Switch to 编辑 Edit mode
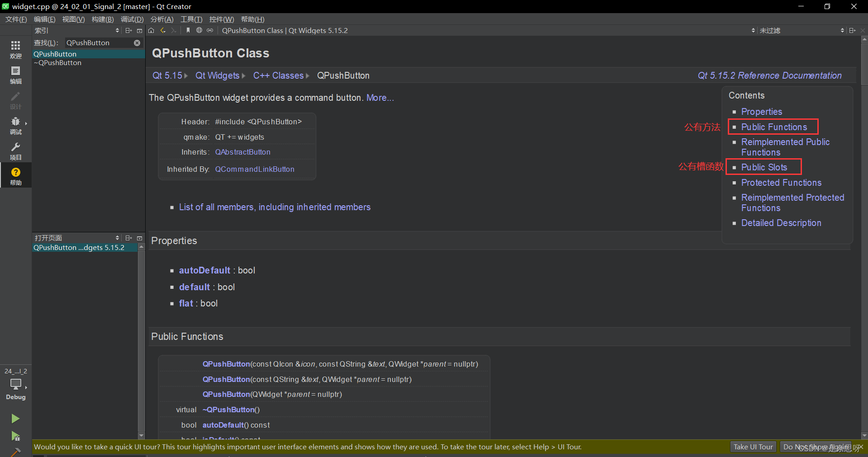This screenshot has height=457, width=868. [16, 75]
